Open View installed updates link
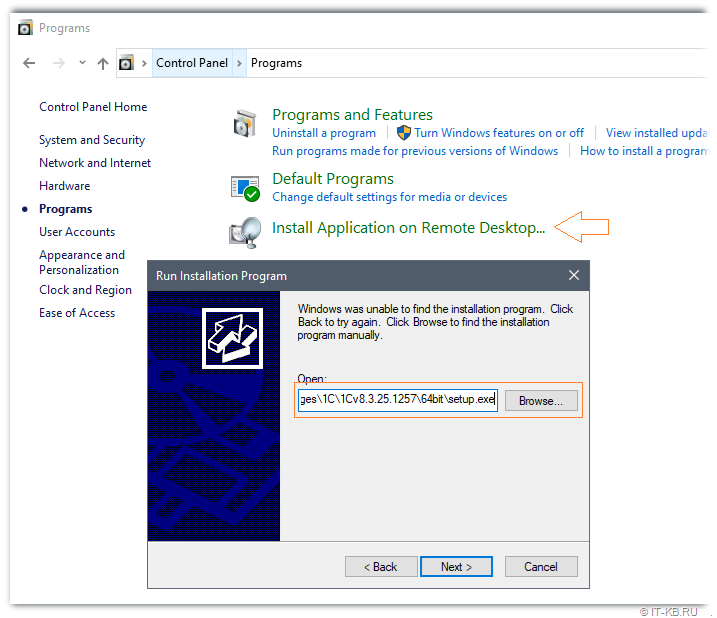Image resolution: width=717 pixels, height=618 pixels. click(x=657, y=133)
